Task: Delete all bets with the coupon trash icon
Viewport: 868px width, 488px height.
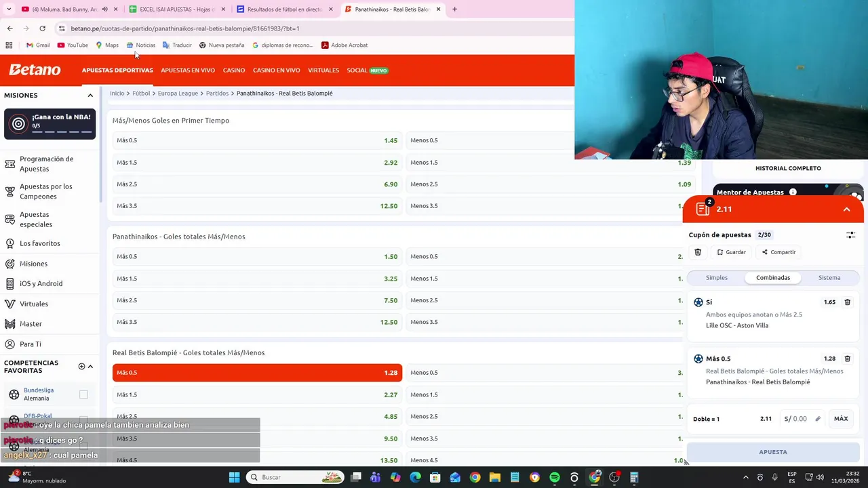Action: pyautogui.click(x=698, y=252)
